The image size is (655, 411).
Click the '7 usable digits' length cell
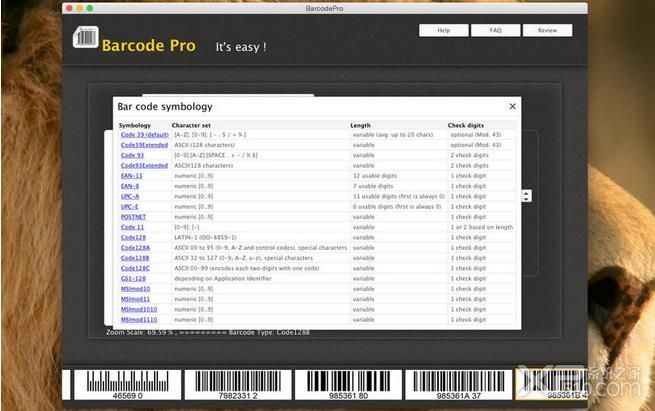tap(373, 186)
